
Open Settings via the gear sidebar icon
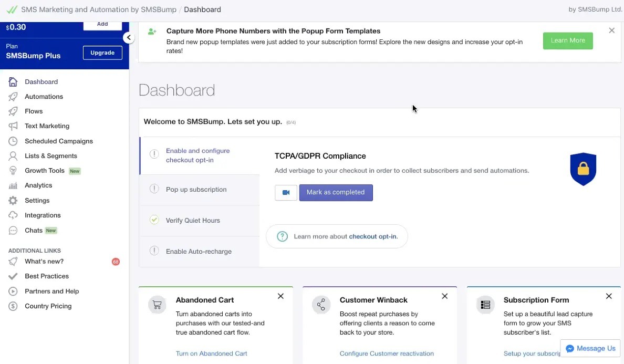pyautogui.click(x=13, y=201)
